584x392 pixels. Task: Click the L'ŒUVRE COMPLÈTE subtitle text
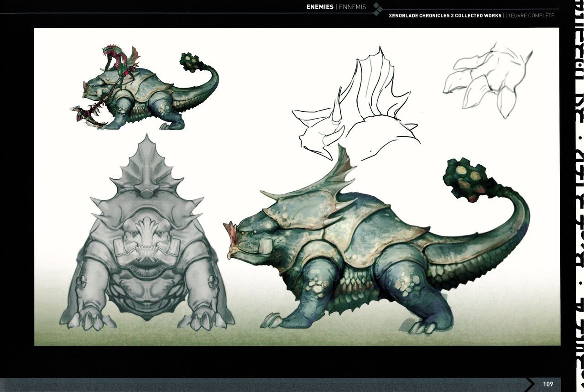click(530, 16)
